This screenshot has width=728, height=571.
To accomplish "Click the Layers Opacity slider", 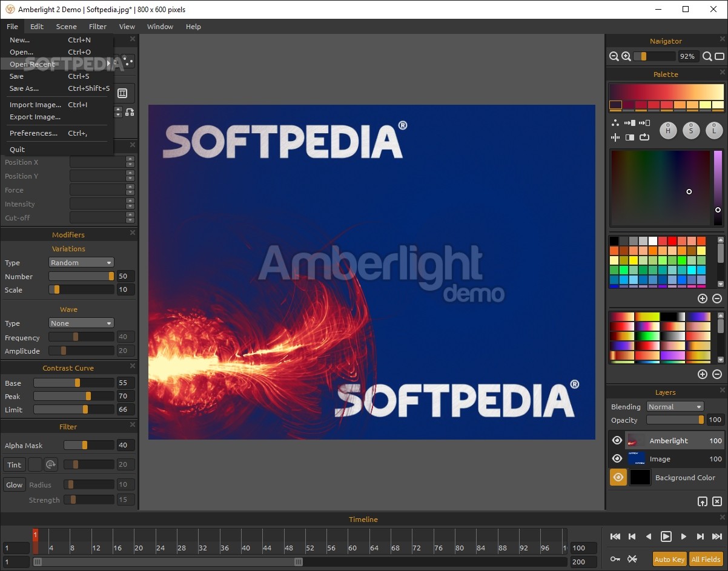I will [675, 420].
